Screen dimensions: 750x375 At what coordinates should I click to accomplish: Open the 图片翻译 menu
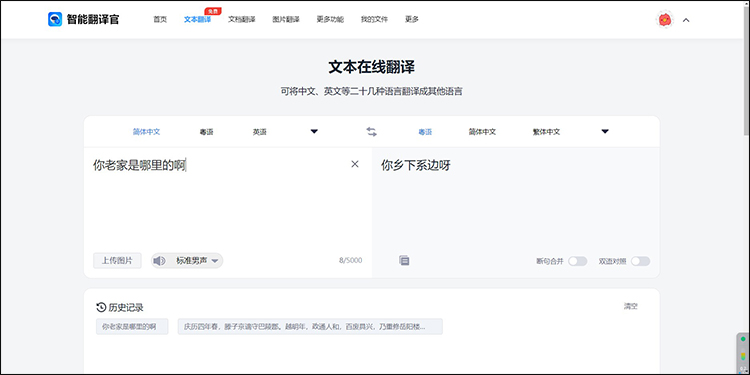pos(286,20)
